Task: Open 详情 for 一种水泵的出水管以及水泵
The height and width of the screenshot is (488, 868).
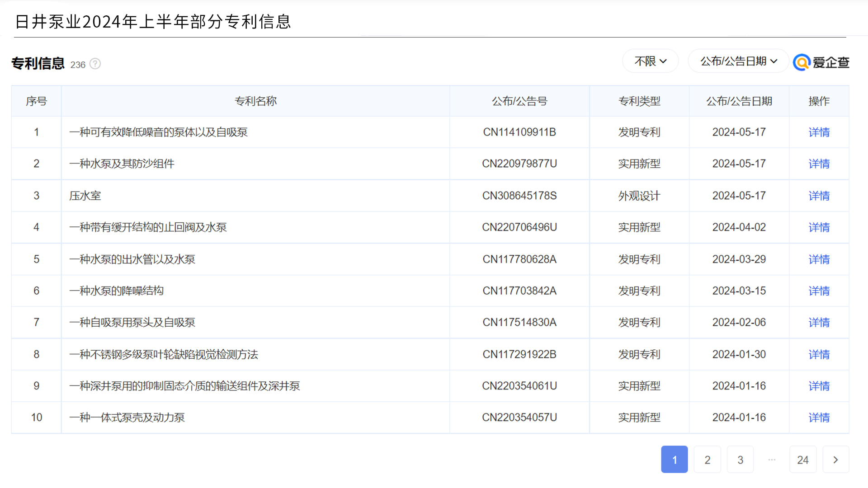Action: (x=819, y=259)
